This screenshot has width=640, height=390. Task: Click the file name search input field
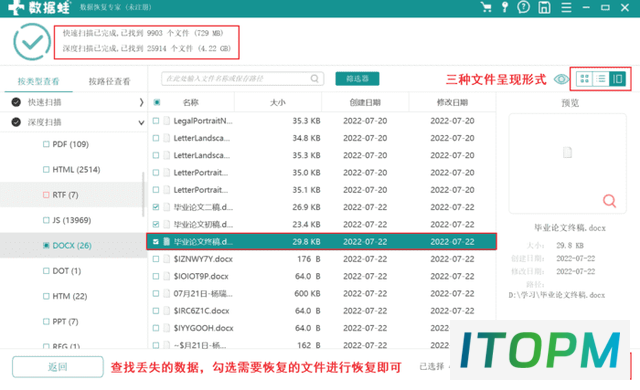242,78
